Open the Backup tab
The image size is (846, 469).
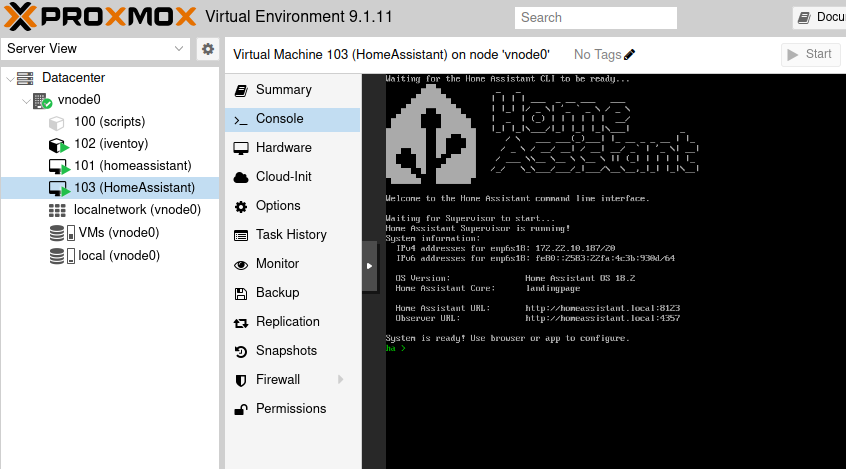pyautogui.click(x=293, y=293)
